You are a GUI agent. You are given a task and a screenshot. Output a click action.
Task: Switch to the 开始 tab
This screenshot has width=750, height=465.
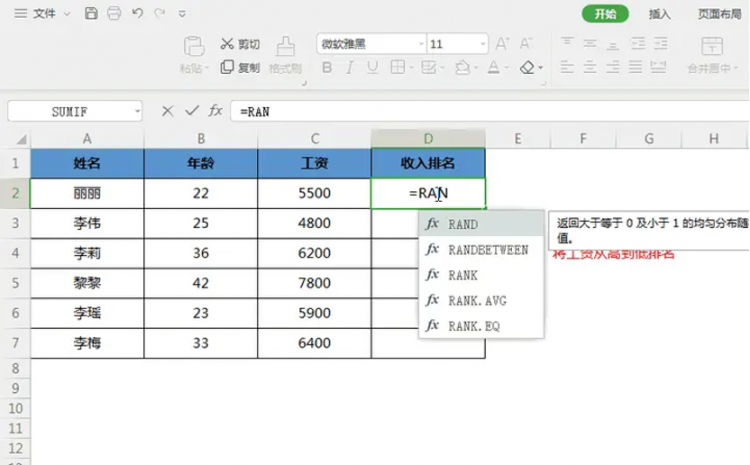605,14
